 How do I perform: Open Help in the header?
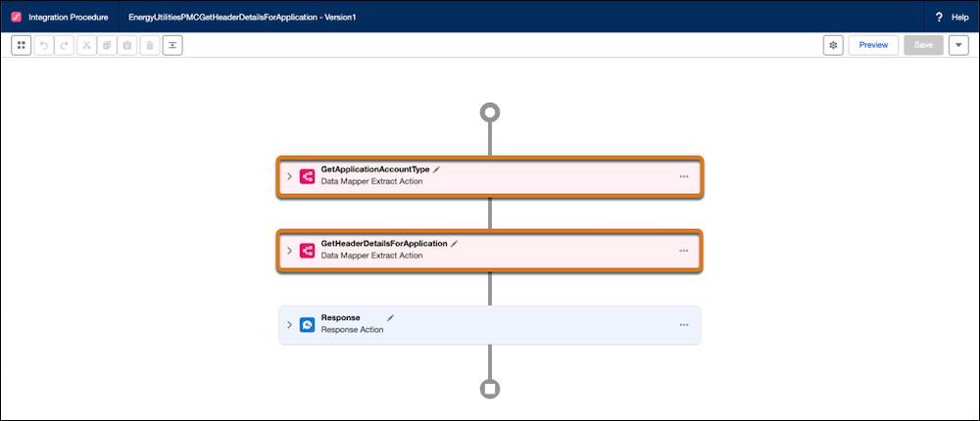960,18
